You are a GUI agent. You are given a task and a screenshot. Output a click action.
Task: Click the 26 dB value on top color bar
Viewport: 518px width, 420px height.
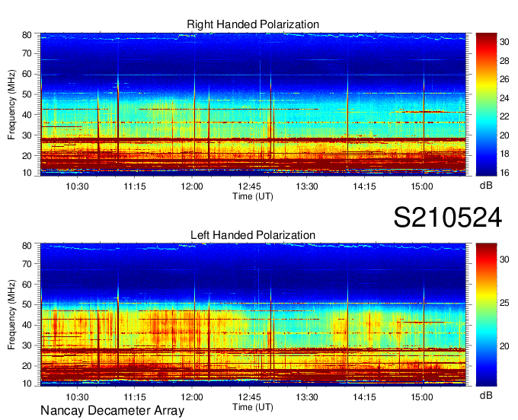click(504, 80)
